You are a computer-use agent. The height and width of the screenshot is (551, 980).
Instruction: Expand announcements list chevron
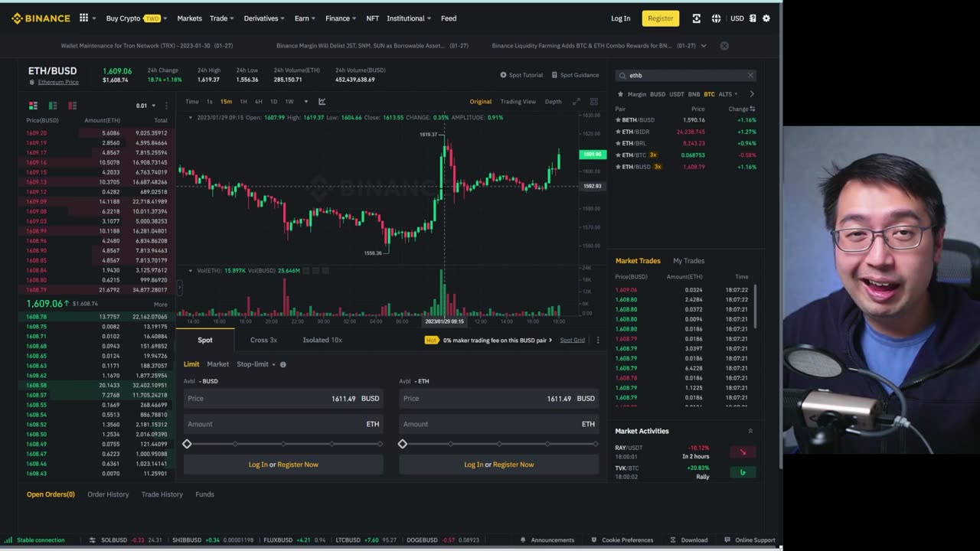coord(704,46)
